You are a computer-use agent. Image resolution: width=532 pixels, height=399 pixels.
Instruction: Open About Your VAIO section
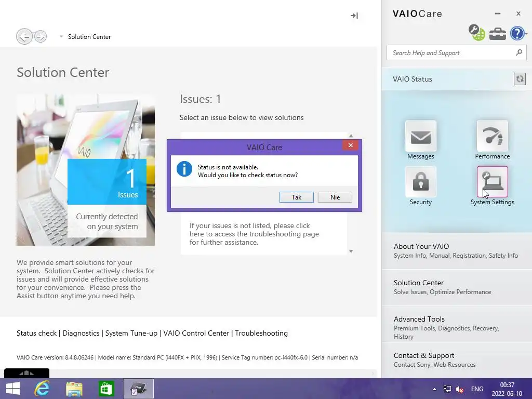pyautogui.click(x=457, y=251)
